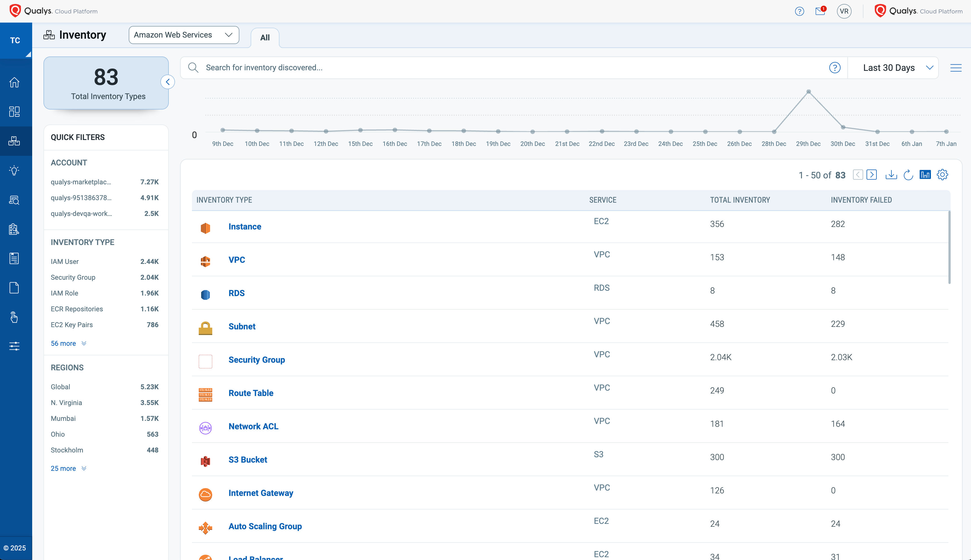Click the Network ACL purple icon

point(205,428)
